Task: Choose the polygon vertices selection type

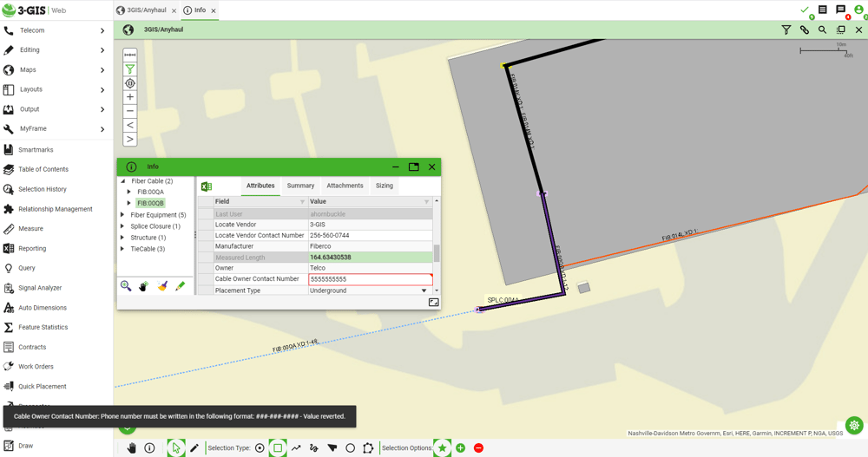Action: pos(368,448)
